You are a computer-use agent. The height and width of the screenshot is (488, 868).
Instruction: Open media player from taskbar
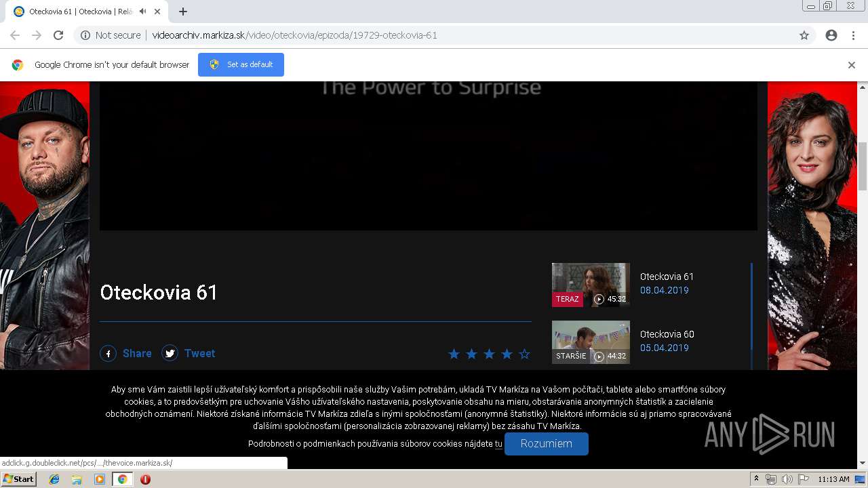click(100, 479)
